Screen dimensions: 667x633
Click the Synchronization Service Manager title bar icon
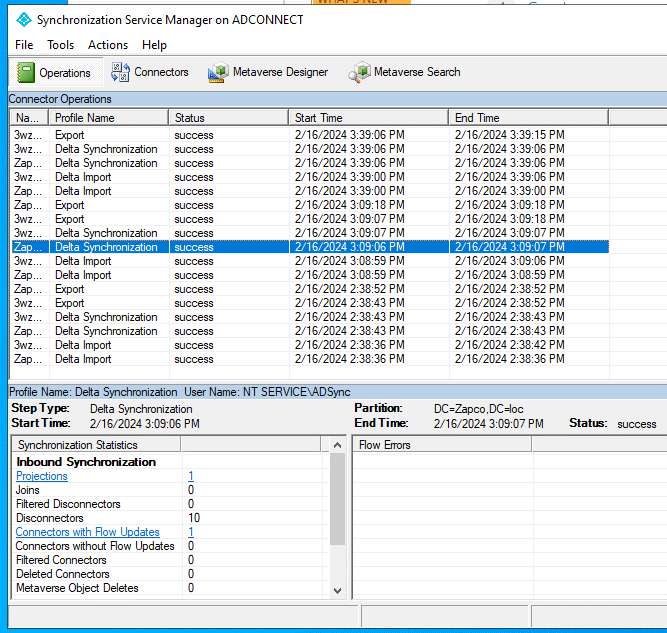pos(24,20)
